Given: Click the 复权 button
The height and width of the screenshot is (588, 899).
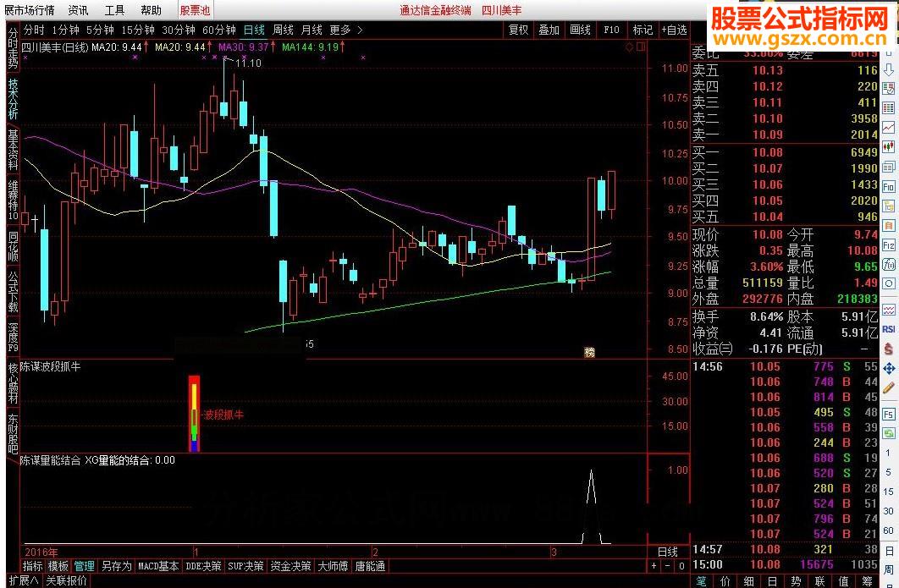Looking at the screenshot, I should coord(518,30).
